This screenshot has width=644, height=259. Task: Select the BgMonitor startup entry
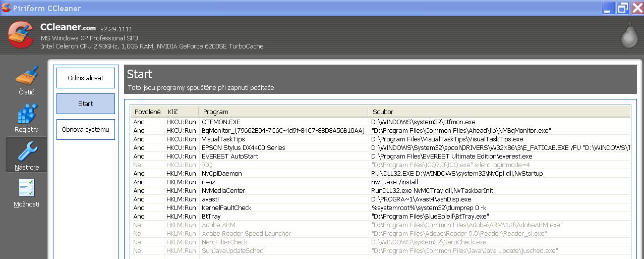tap(380, 130)
